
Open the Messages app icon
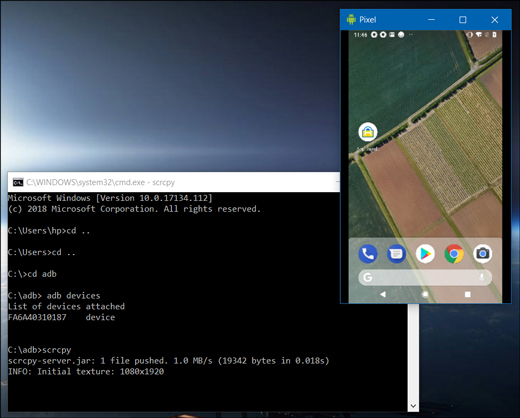396,254
